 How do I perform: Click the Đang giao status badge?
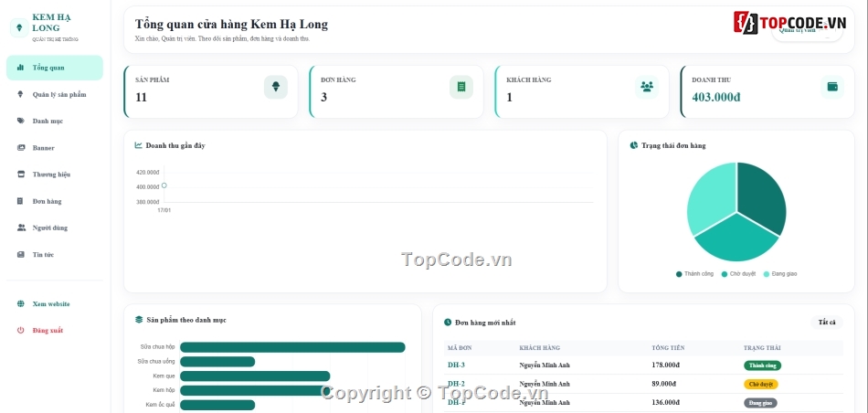(760, 403)
